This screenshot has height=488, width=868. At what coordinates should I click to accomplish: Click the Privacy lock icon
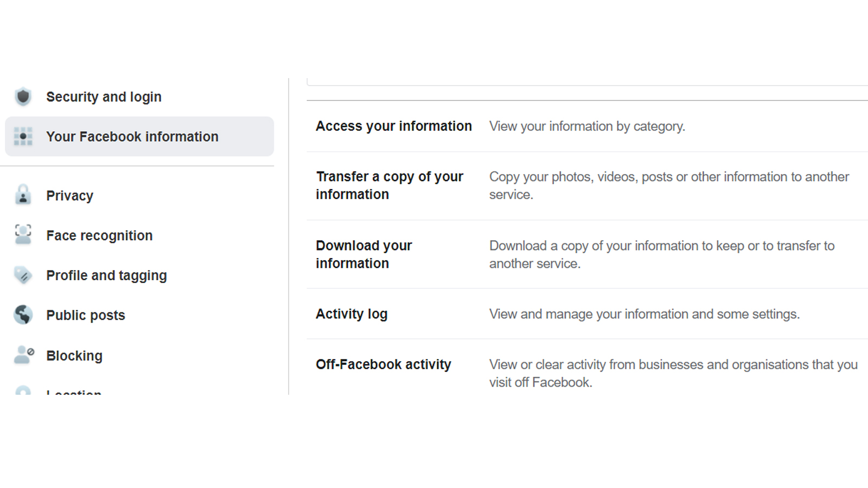23,195
